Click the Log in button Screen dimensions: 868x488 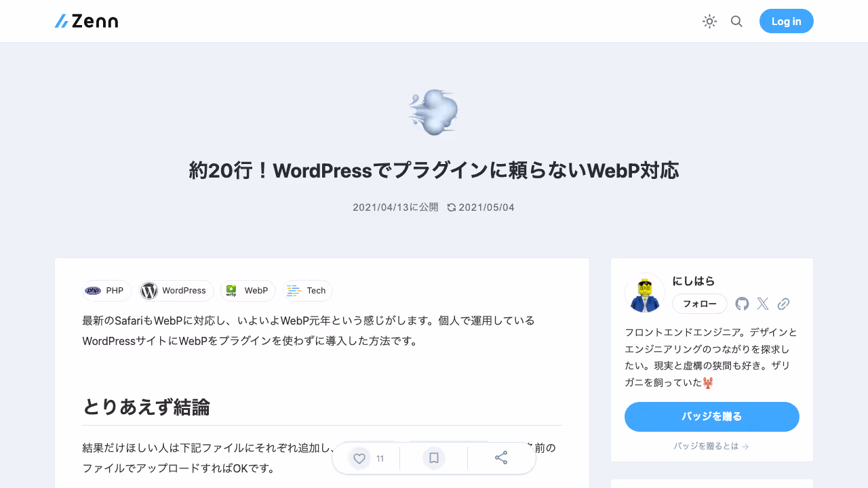click(x=786, y=21)
